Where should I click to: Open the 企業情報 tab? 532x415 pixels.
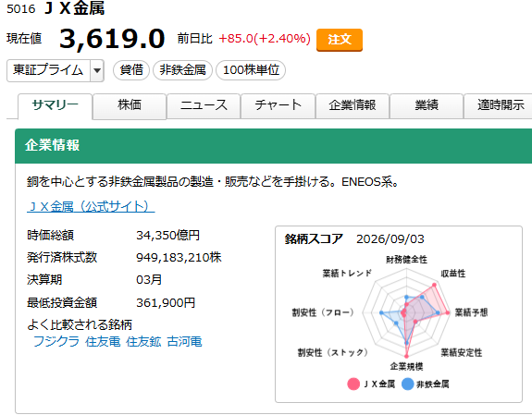coord(353,105)
